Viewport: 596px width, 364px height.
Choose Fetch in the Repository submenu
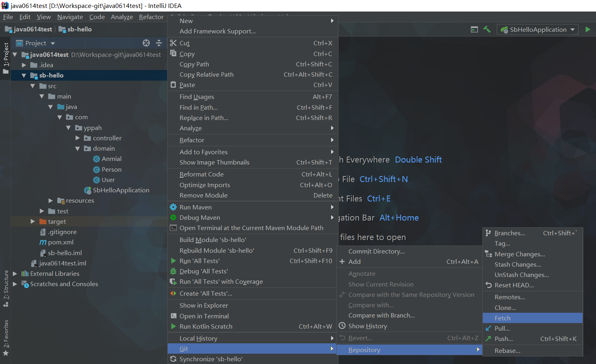coord(503,318)
